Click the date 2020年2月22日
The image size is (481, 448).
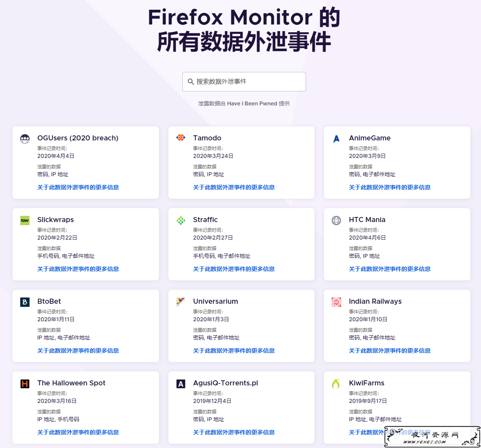click(x=57, y=238)
